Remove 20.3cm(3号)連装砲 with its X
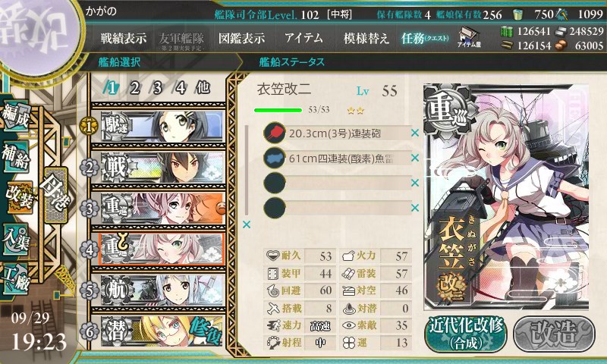607x364 pixels. click(415, 133)
